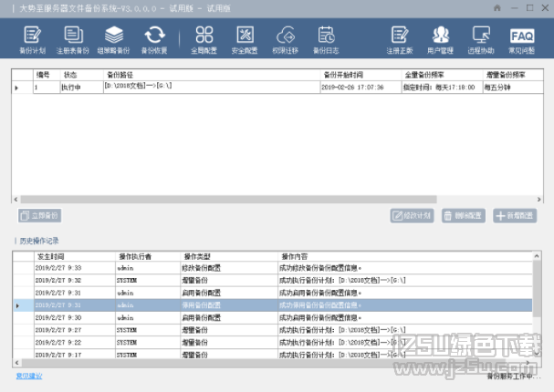Click the 历史操作记录 section heading
The width and height of the screenshot is (554, 392).
point(39,241)
